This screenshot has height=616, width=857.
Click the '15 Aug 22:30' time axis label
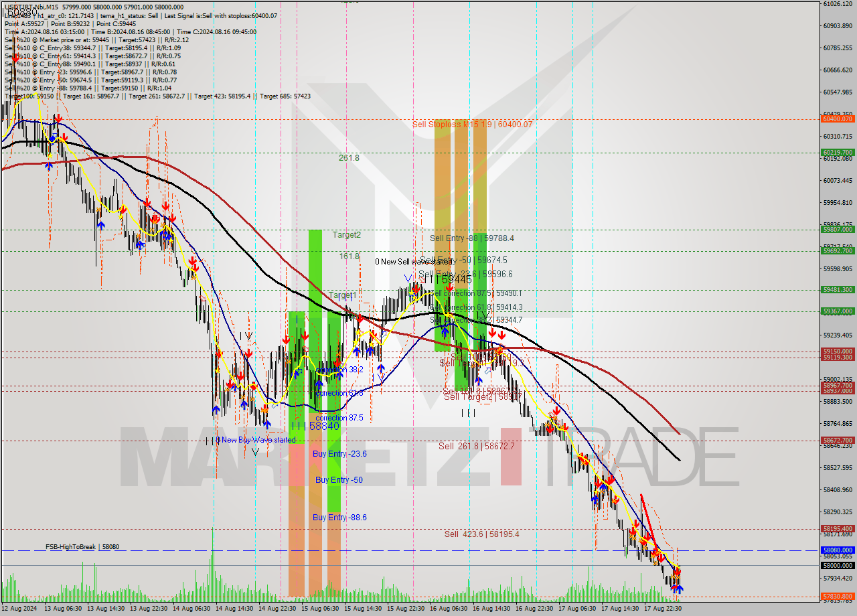click(x=406, y=609)
